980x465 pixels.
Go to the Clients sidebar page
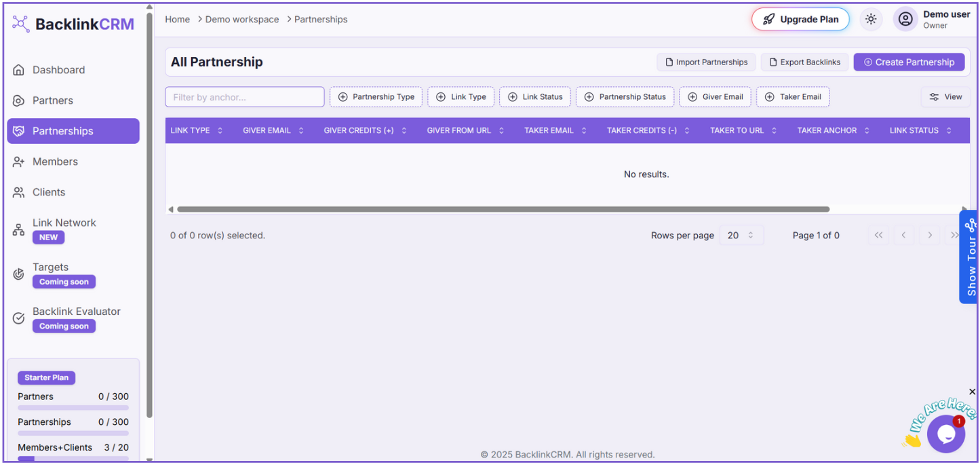(49, 192)
